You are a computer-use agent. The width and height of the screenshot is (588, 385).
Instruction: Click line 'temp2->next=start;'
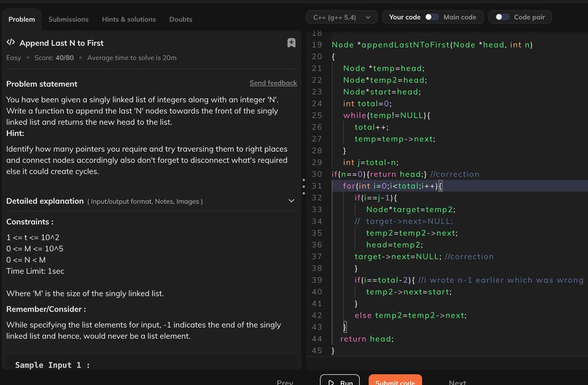click(x=409, y=292)
